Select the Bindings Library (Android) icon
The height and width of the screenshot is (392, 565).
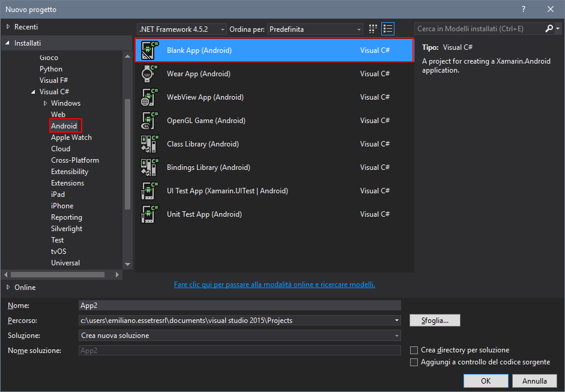click(x=150, y=167)
